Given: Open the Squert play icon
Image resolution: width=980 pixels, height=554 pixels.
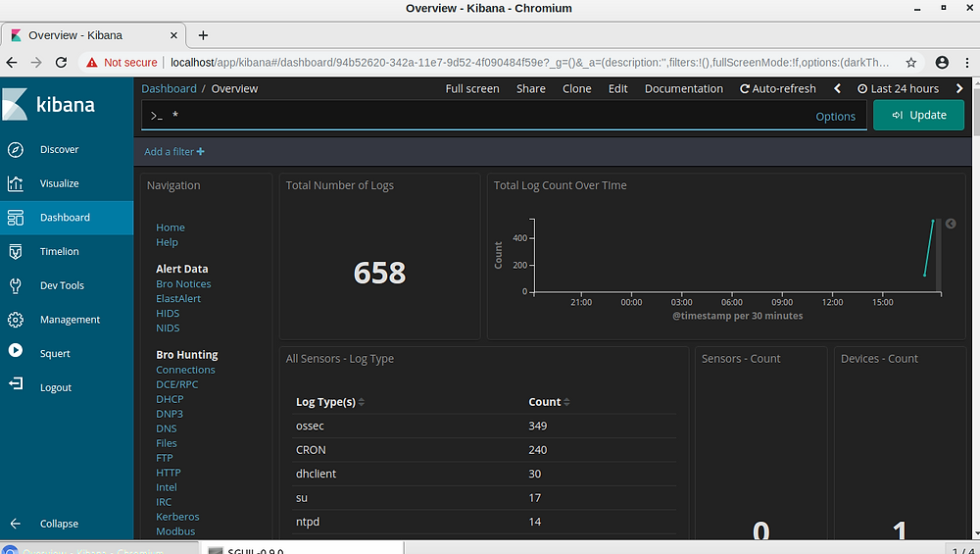Looking at the screenshot, I should pyautogui.click(x=16, y=350).
